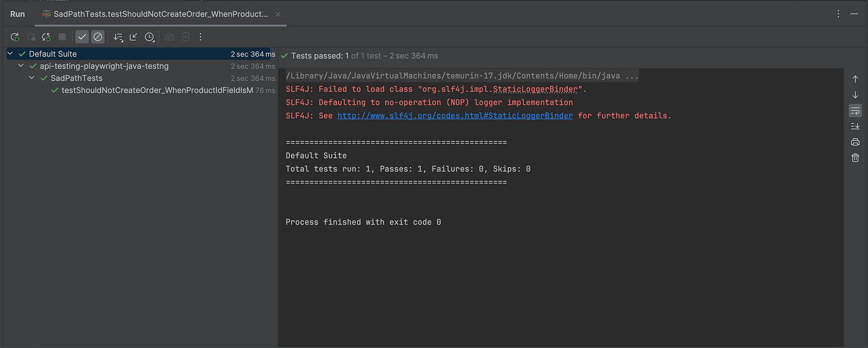
Task: Print the console output
Action: (855, 142)
